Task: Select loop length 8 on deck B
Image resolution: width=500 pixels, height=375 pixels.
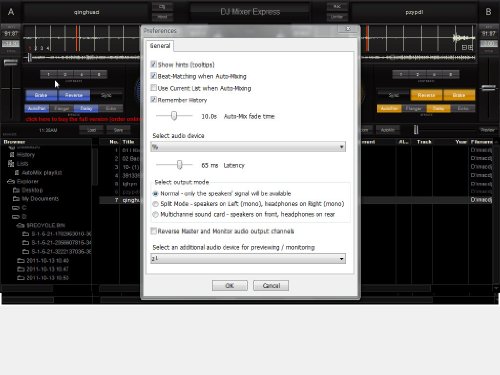Action: click(x=451, y=74)
